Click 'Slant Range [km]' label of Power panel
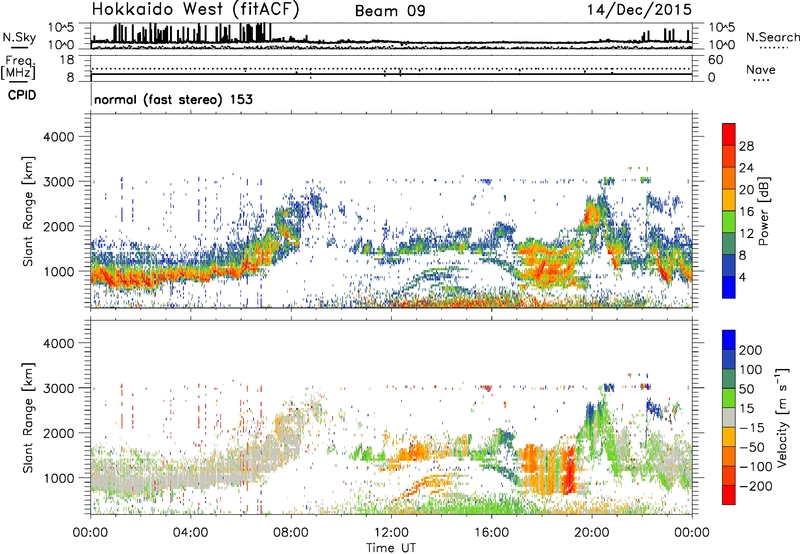 click(x=28, y=211)
